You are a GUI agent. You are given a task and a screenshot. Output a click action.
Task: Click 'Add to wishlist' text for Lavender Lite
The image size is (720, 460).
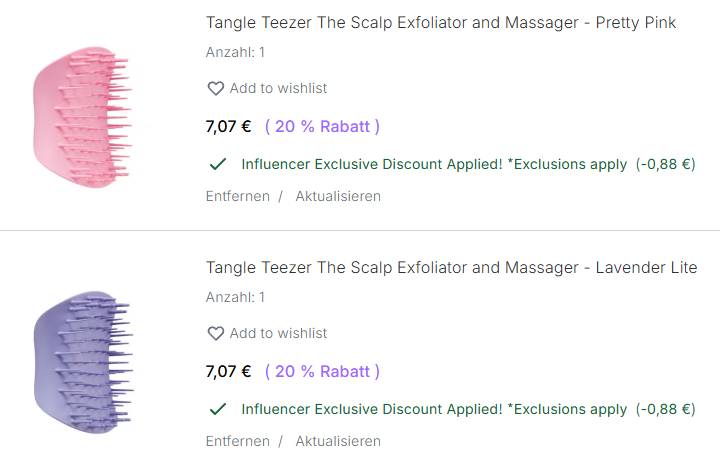pos(278,334)
